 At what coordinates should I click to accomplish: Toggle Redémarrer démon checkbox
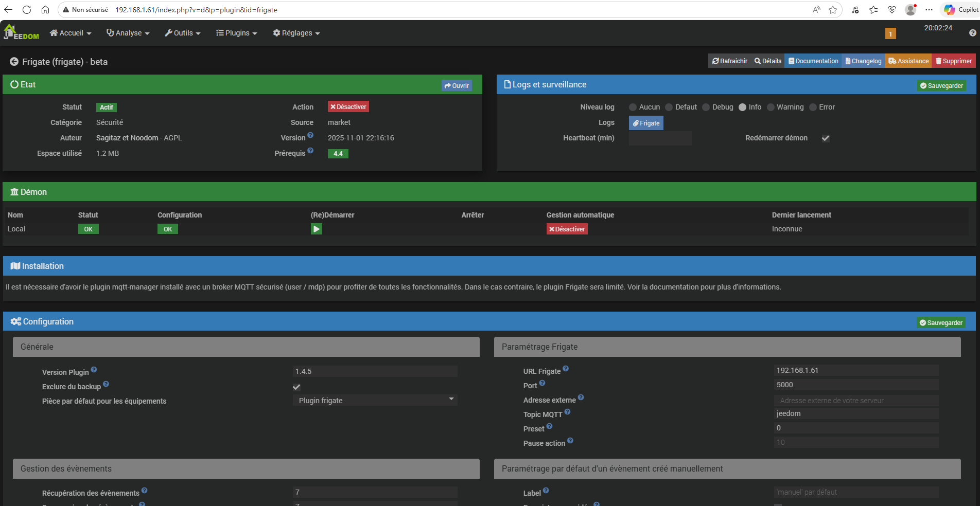[x=825, y=138]
